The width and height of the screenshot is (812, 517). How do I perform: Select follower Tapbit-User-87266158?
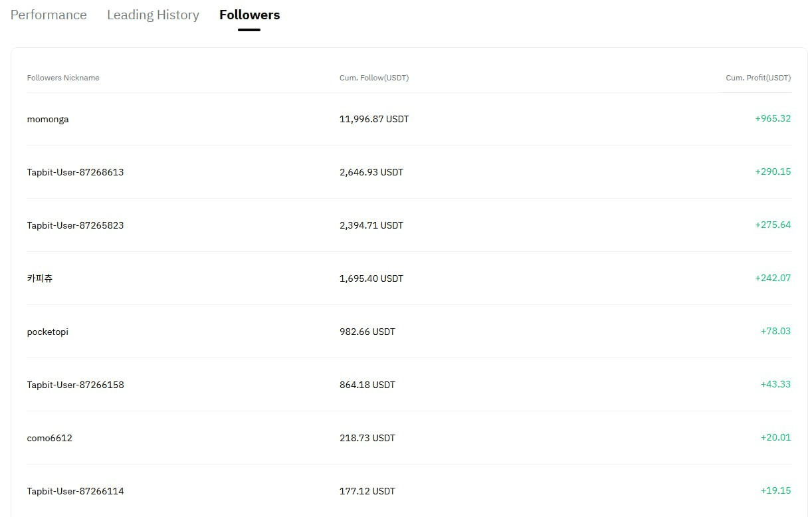(x=75, y=385)
